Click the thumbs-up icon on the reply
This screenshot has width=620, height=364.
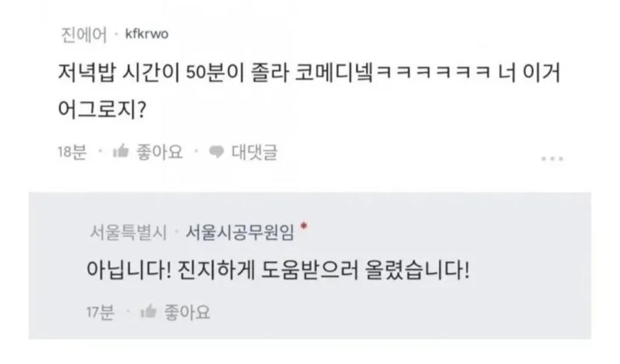(149, 312)
